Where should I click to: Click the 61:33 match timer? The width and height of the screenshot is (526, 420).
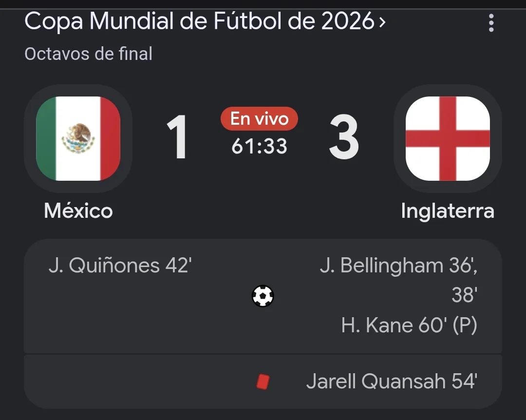[x=259, y=146]
